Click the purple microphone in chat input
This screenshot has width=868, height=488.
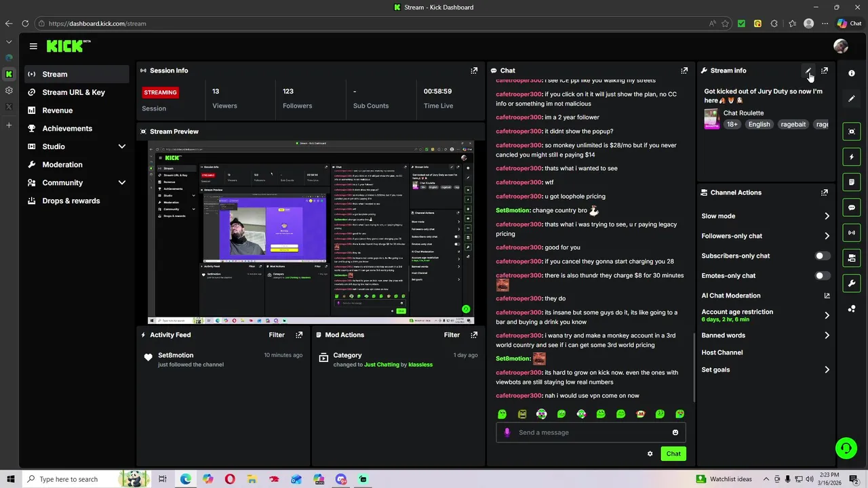click(x=507, y=432)
